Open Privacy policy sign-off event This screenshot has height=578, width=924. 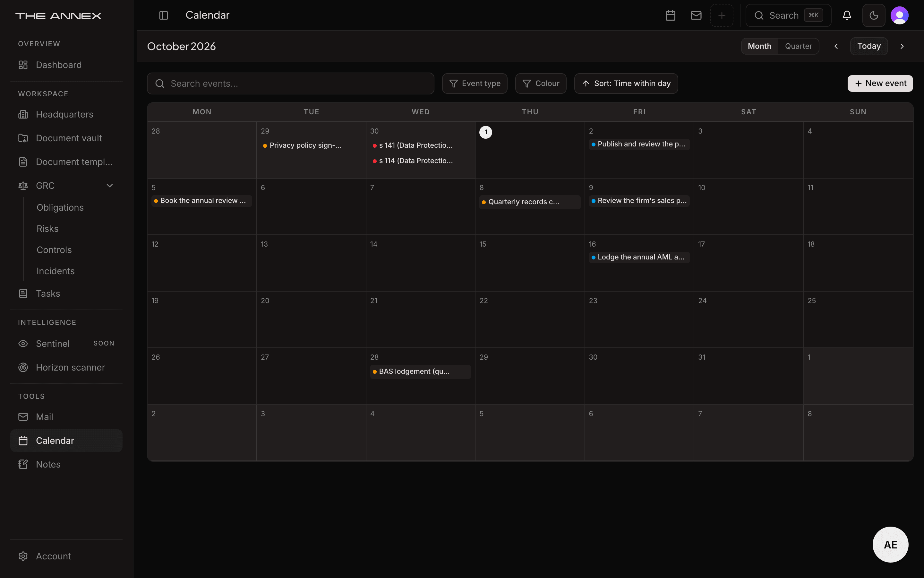click(x=311, y=146)
